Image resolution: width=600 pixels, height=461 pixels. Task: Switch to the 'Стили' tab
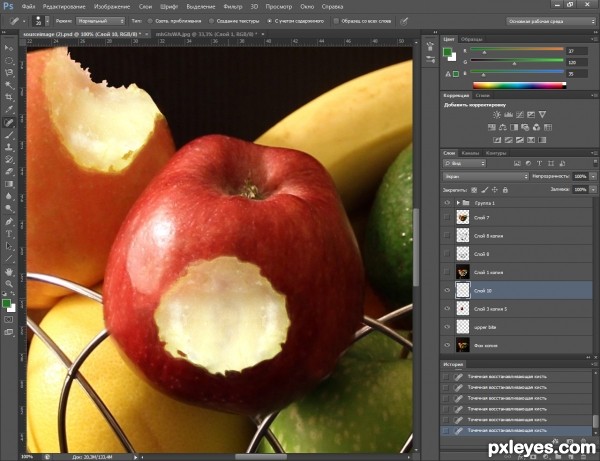[483, 96]
